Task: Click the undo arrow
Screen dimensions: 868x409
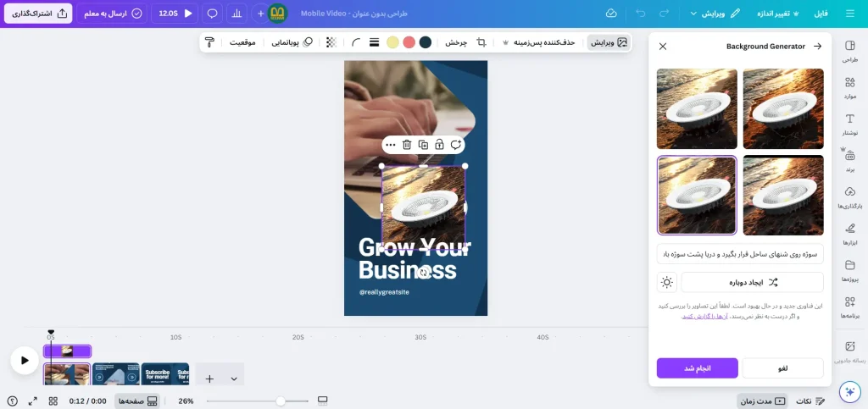Action: [641, 14]
